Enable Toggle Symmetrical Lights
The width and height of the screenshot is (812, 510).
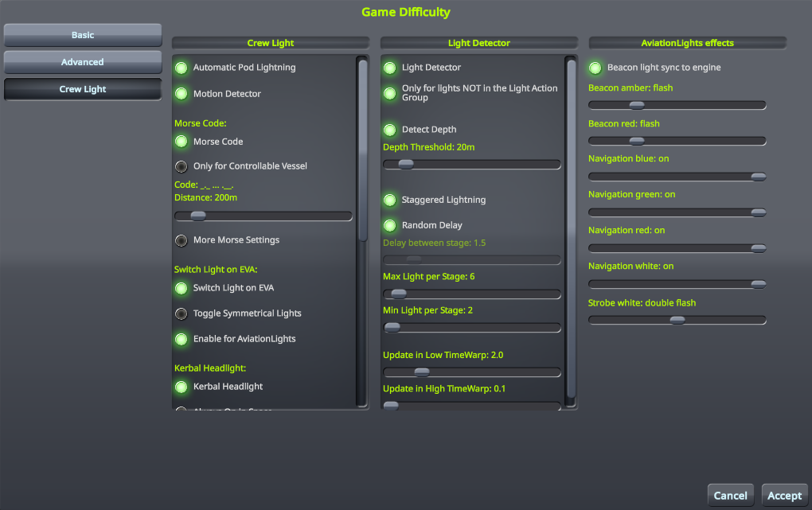pos(182,313)
